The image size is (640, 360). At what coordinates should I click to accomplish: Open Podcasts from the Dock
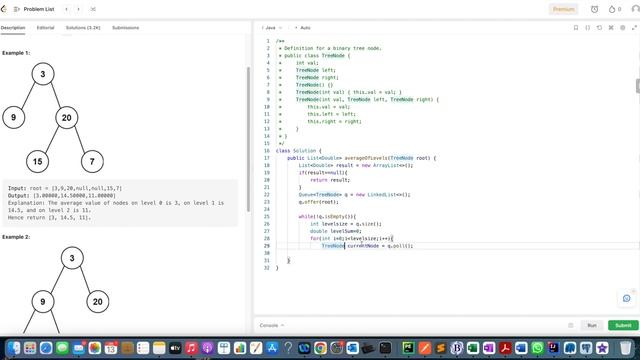(x=207, y=348)
